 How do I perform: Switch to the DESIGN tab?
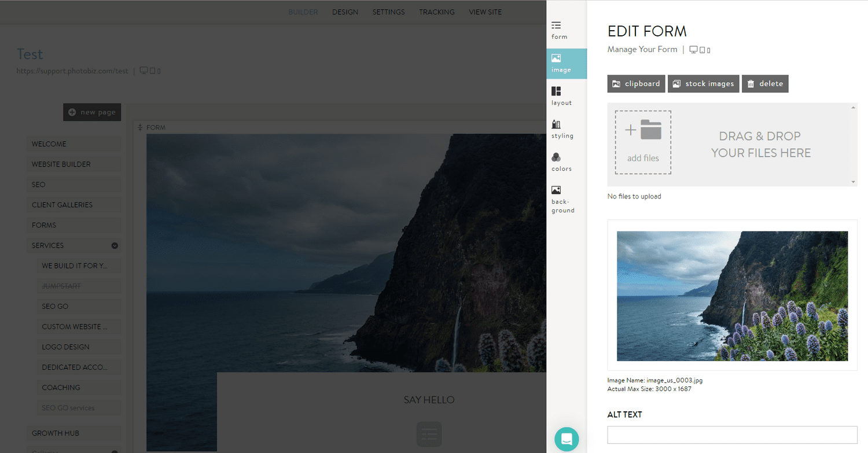coord(345,12)
